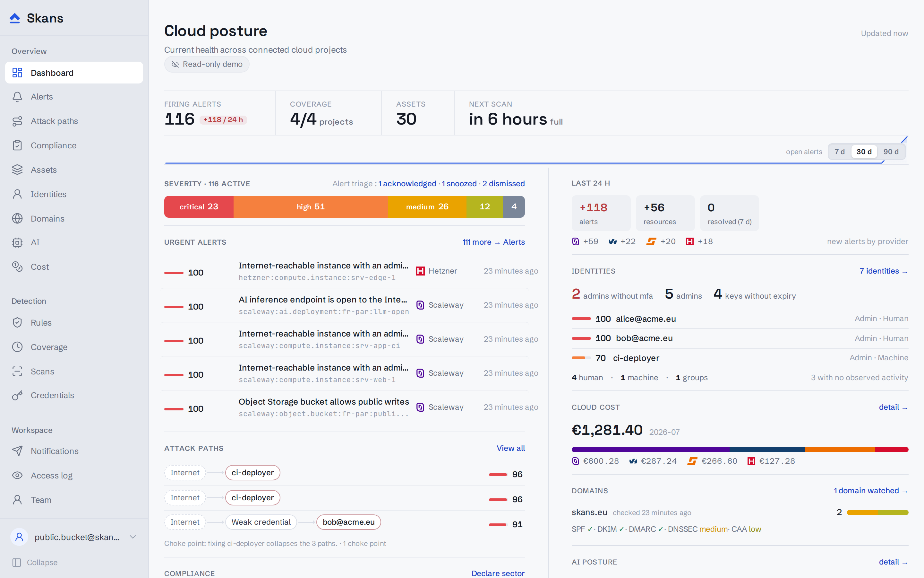Viewport: 924px width, 578px height.
Task: Select the 30 d range toggle
Action: pyautogui.click(x=864, y=152)
